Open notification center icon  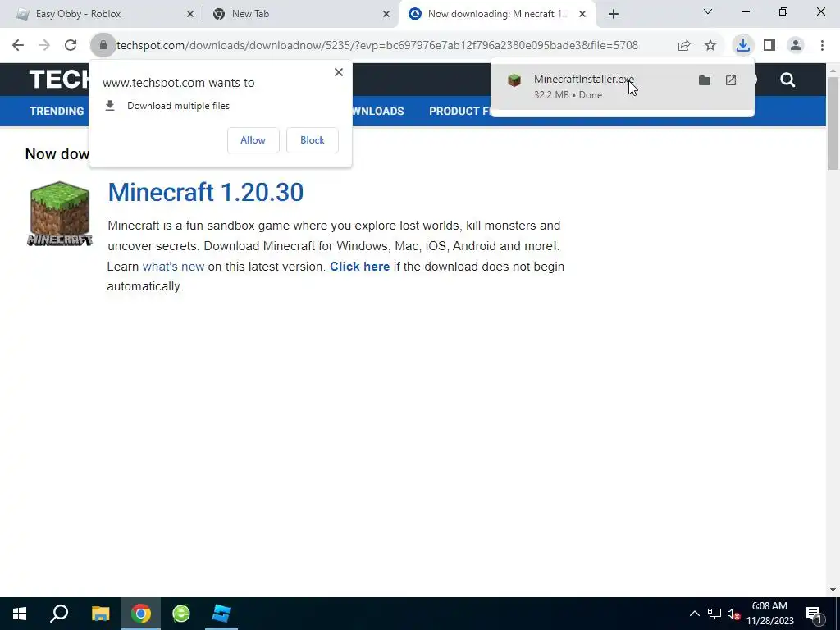[x=815, y=614]
